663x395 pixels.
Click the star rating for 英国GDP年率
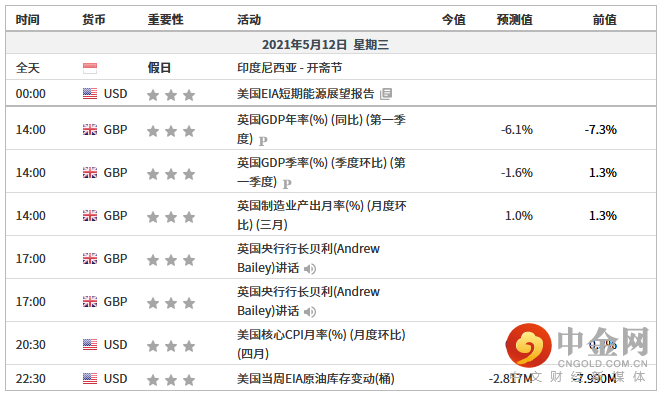pos(171,131)
